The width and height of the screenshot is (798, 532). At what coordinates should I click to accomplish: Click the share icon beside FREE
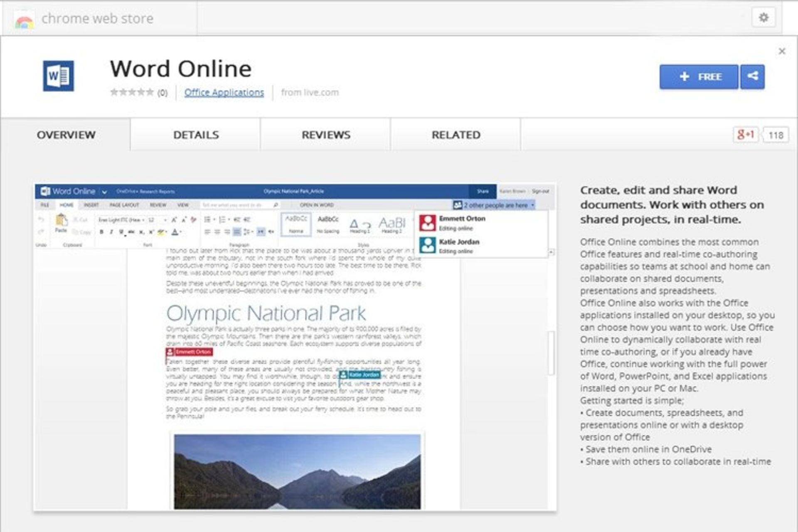(752, 76)
